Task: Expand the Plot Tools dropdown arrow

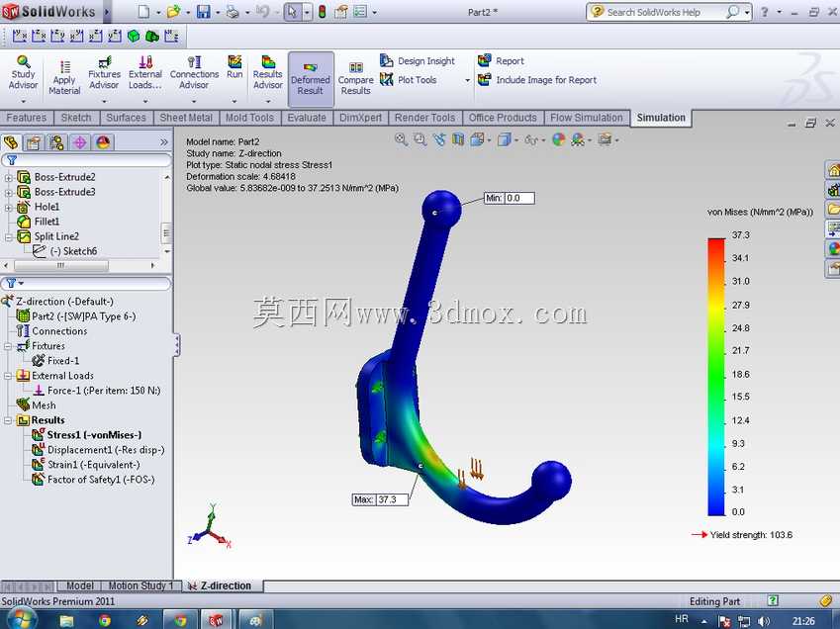Action: coord(467,80)
